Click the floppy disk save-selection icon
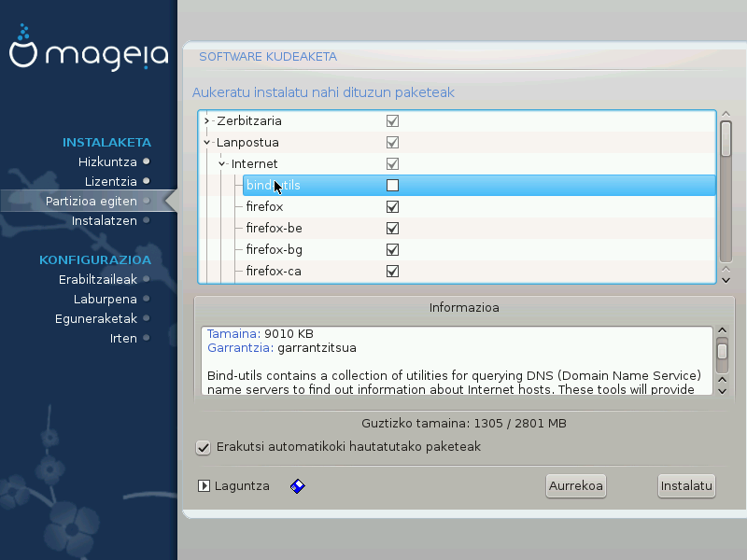The height and width of the screenshot is (560, 747). point(298,486)
